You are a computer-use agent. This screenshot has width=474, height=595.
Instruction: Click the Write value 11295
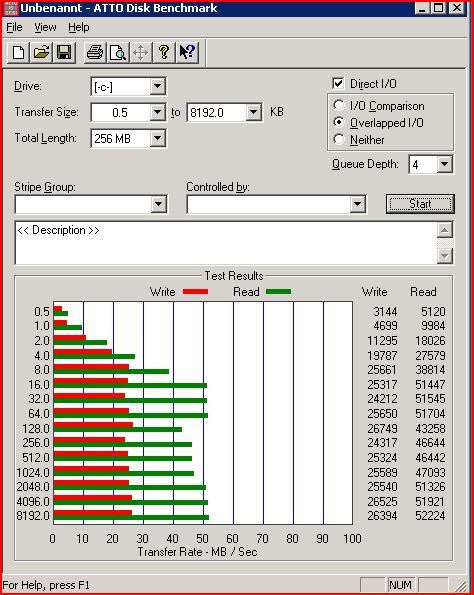pyautogui.click(x=382, y=340)
